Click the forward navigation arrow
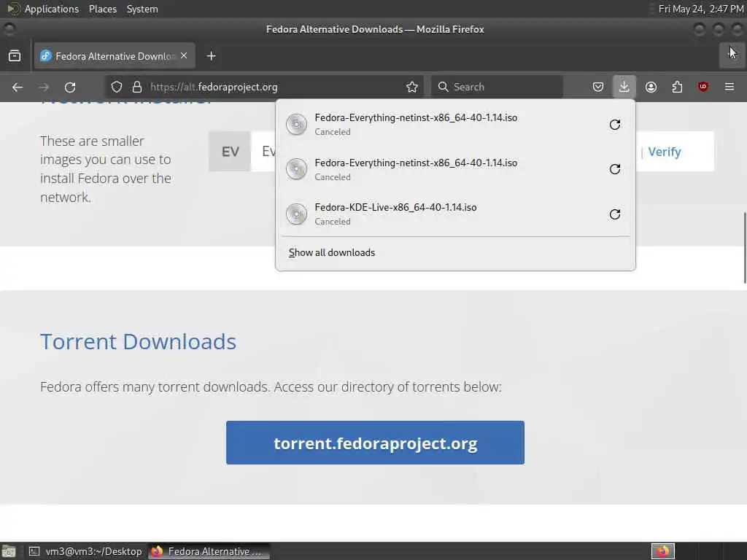This screenshot has height=560, width=747. tap(44, 87)
